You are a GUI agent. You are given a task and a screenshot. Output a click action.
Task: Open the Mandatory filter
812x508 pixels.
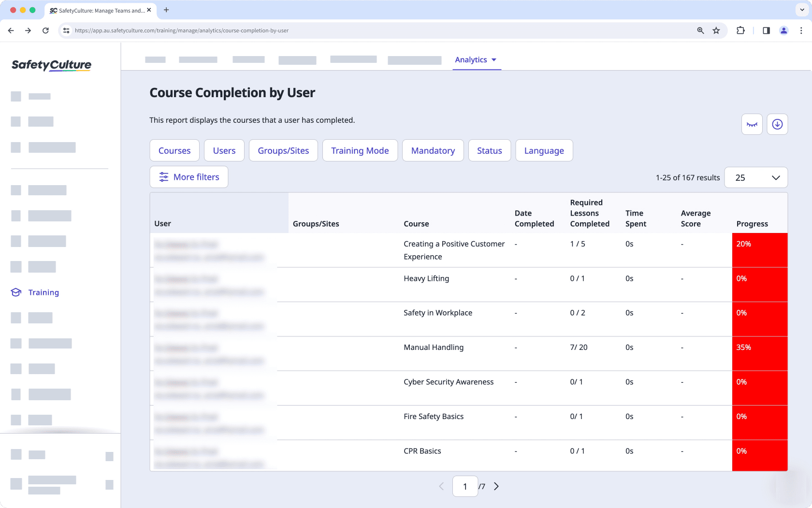click(x=433, y=150)
